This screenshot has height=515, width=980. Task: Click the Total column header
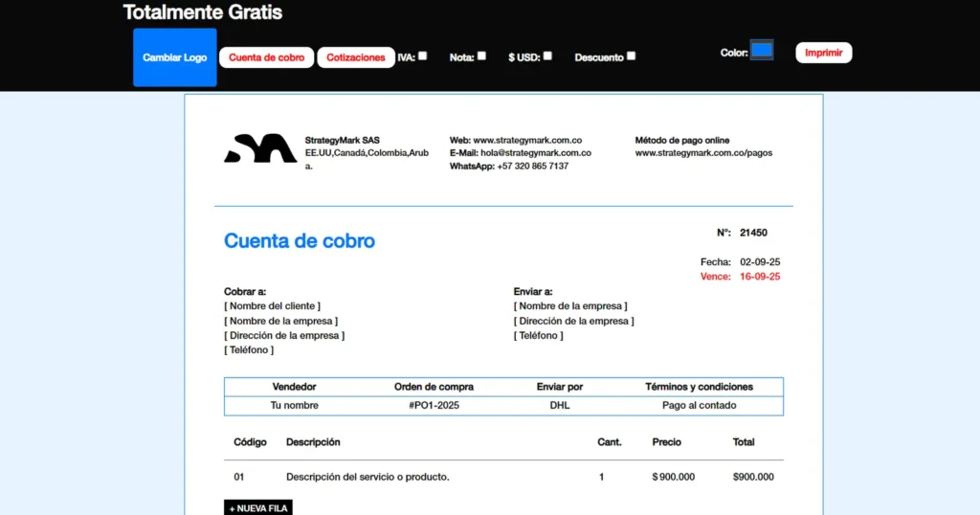pyautogui.click(x=743, y=442)
